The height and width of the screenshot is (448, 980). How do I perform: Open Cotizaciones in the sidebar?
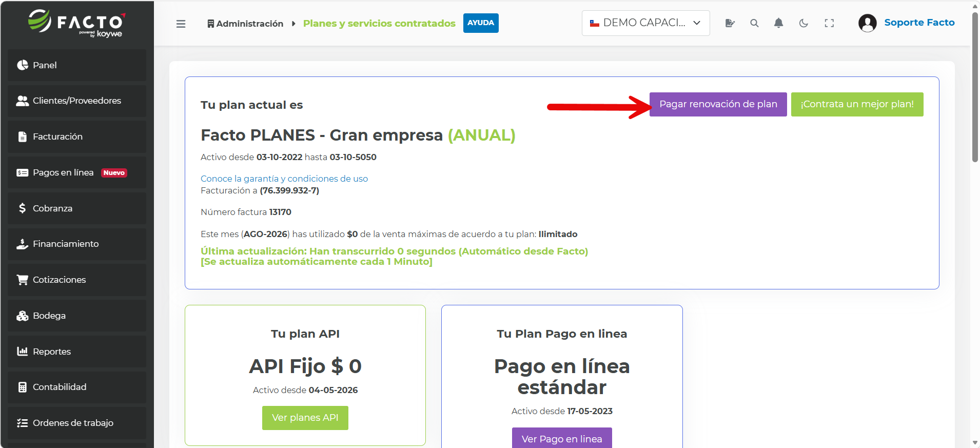[x=77, y=280]
